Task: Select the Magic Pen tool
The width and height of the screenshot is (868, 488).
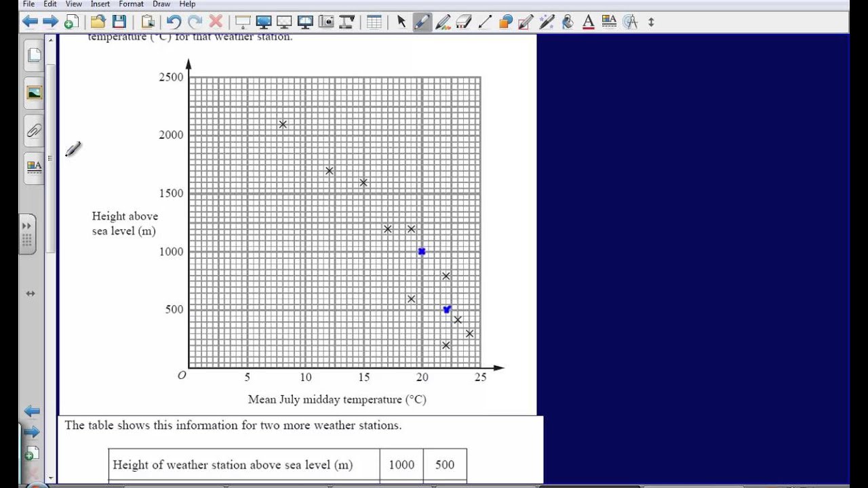Action: point(547,22)
